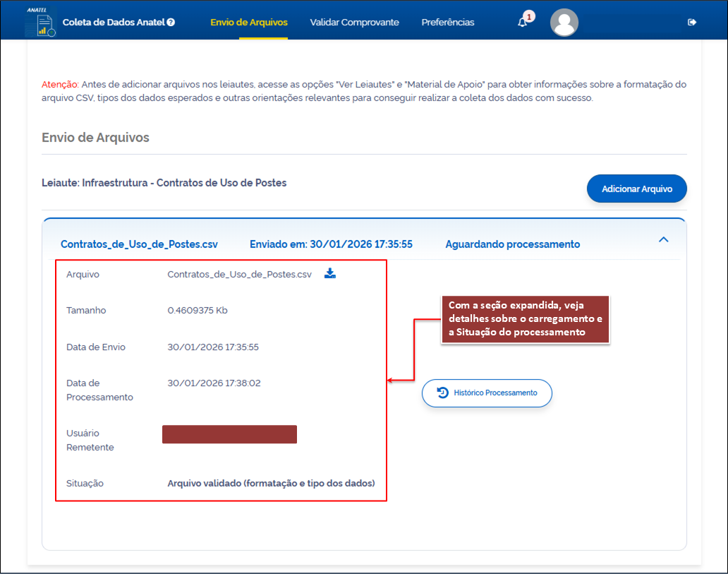Click the user profile avatar icon

pos(564,22)
